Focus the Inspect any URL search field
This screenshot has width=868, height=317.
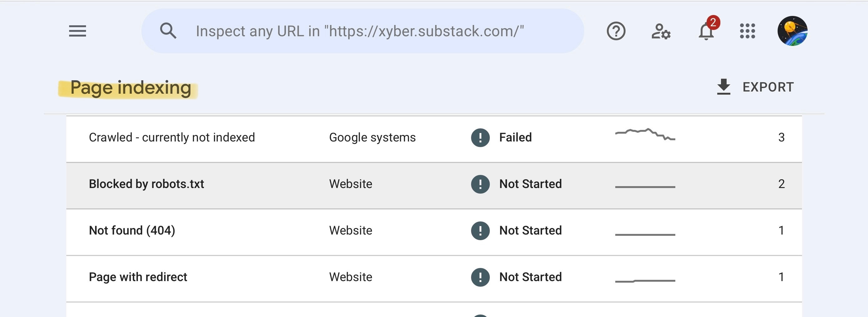pyautogui.click(x=363, y=31)
